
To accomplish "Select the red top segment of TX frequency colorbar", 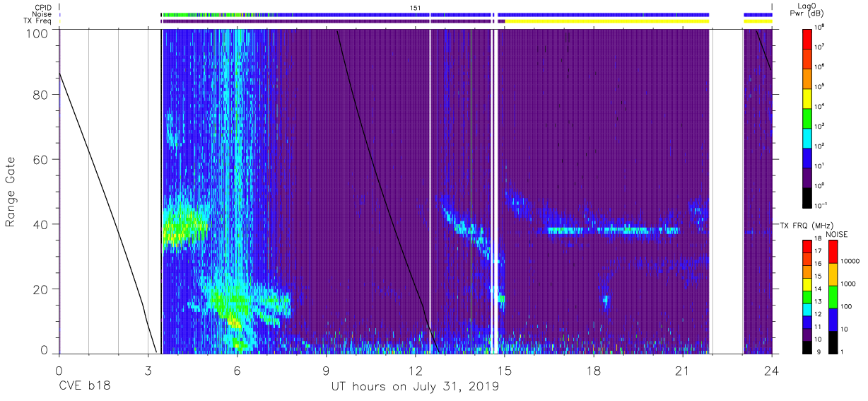I will (x=807, y=246).
